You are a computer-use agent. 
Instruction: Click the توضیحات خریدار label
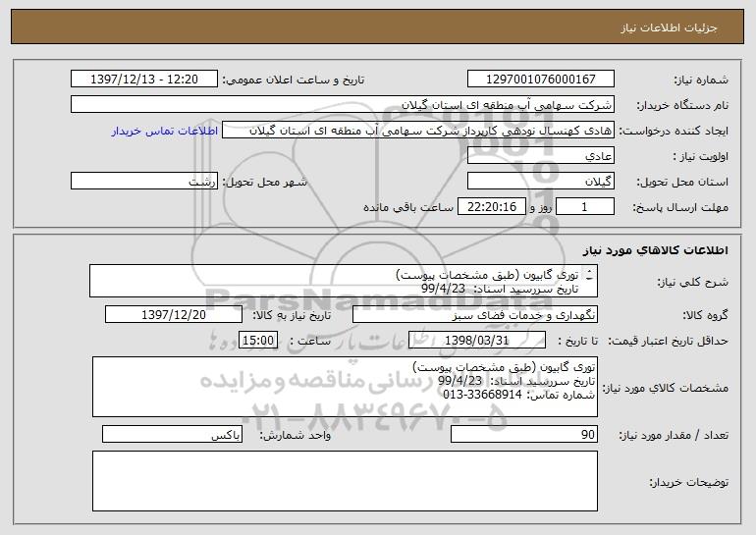689,481
